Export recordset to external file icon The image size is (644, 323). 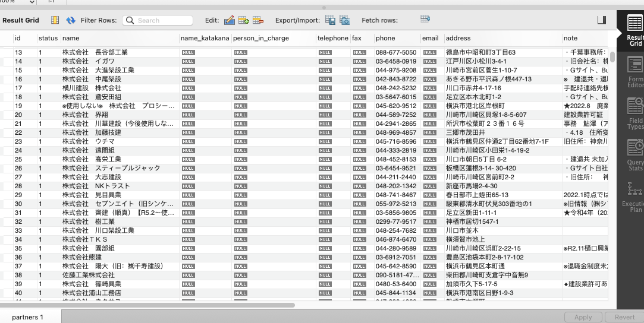(x=330, y=20)
